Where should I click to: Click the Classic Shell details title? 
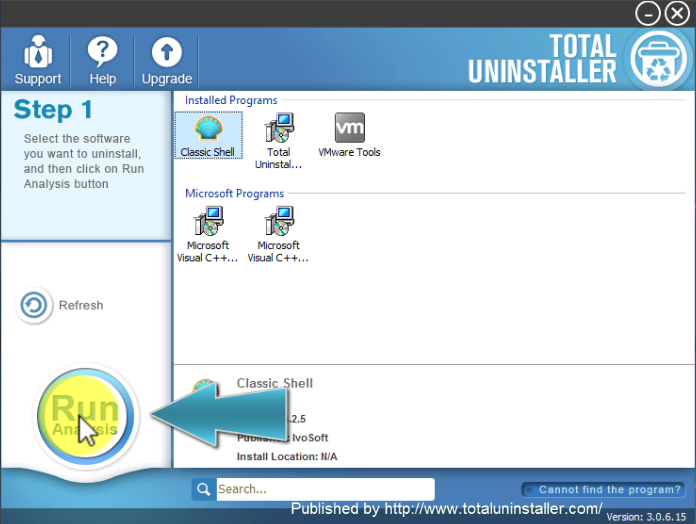click(275, 383)
